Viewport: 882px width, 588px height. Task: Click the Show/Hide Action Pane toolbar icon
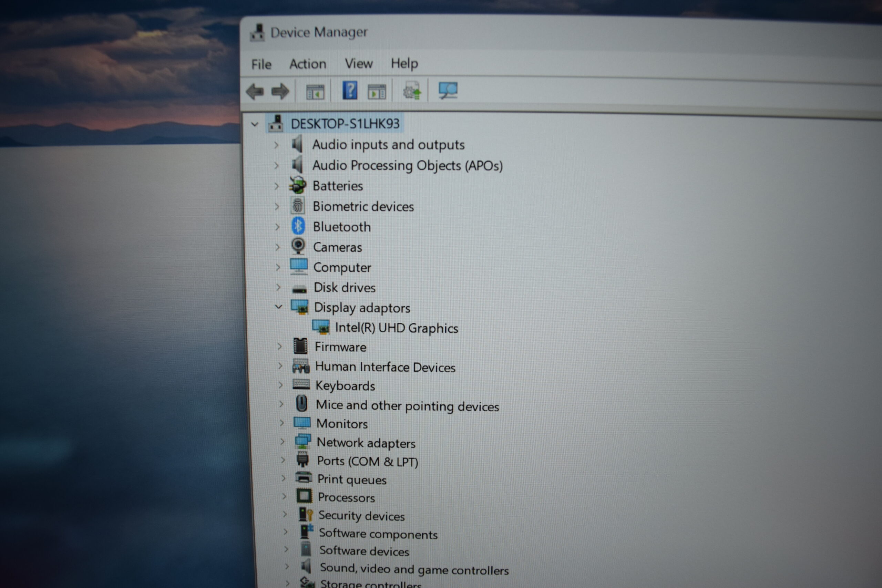377,92
